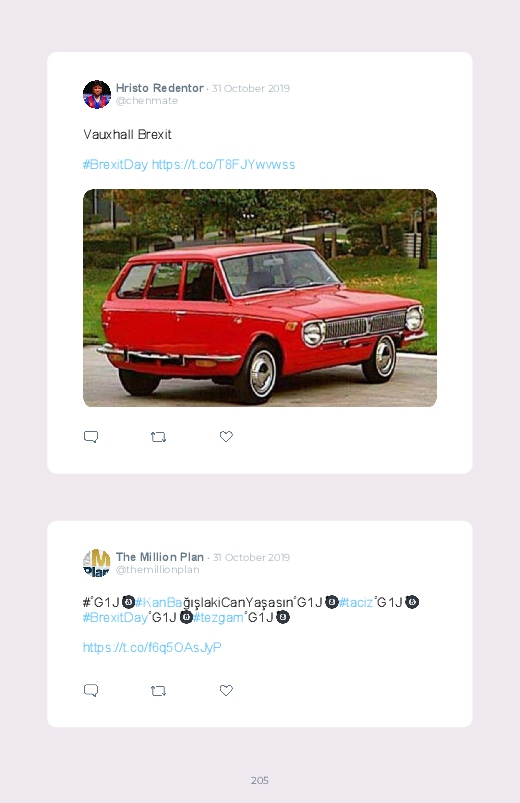
Task: View the red car photo
Action: coord(260,298)
